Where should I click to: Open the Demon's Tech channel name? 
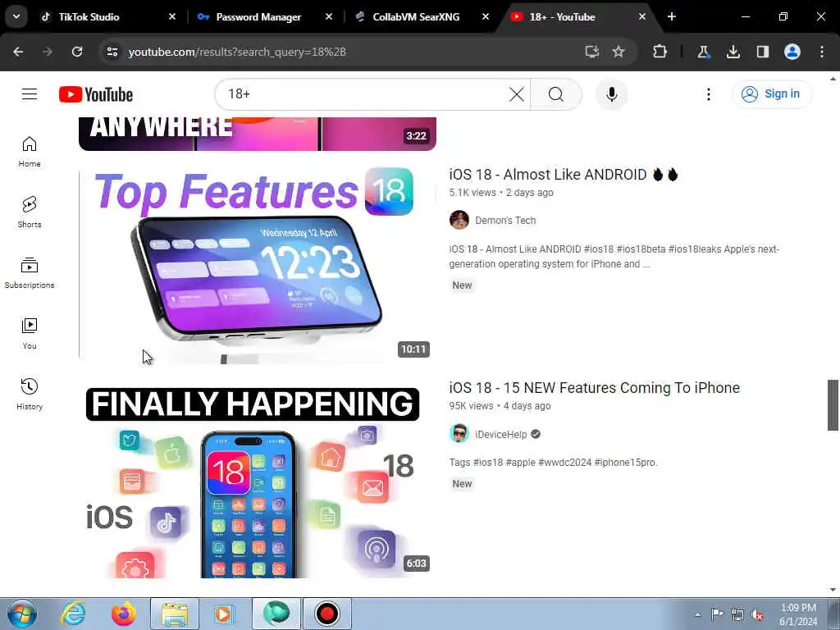505,220
